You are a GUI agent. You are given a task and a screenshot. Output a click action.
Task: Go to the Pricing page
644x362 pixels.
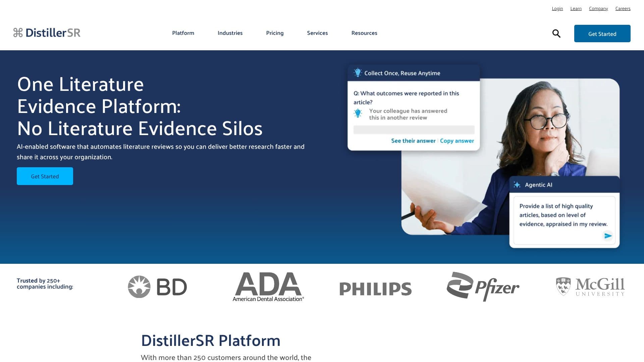tap(275, 33)
